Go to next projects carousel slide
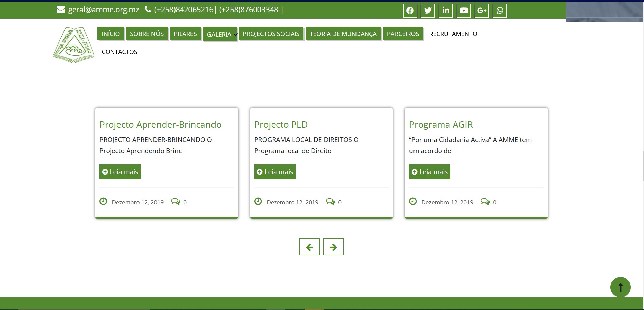Image resolution: width=644 pixels, height=310 pixels. point(333,247)
